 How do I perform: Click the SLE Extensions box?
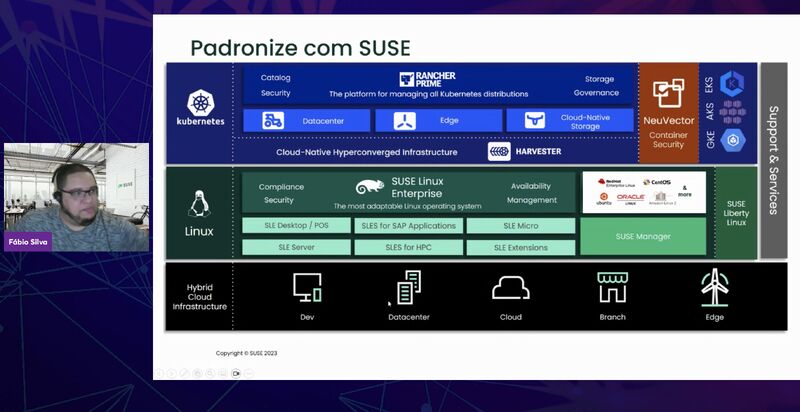(x=520, y=247)
